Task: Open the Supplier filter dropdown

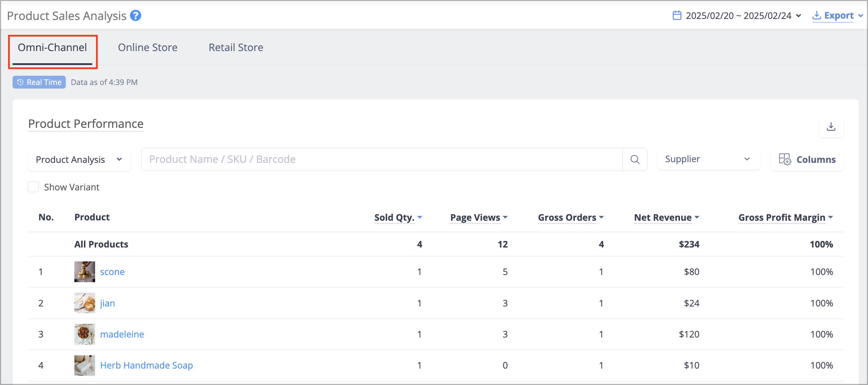Action: [709, 159]
